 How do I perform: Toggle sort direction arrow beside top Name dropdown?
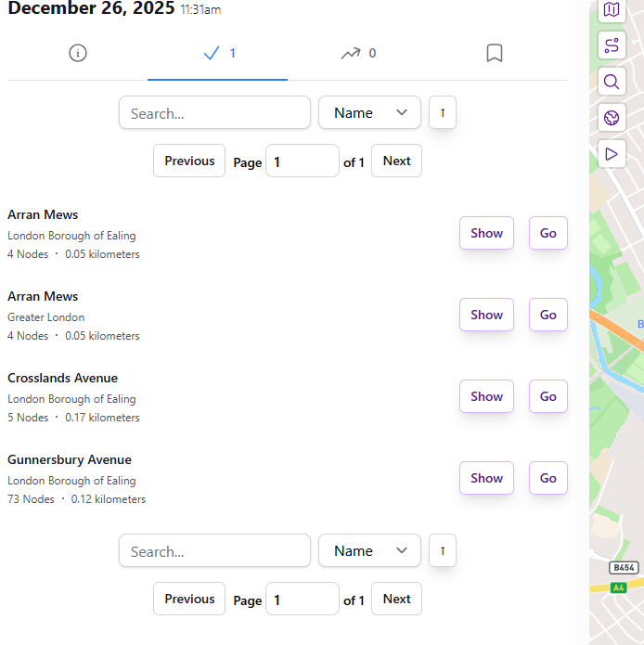[443, 113]
